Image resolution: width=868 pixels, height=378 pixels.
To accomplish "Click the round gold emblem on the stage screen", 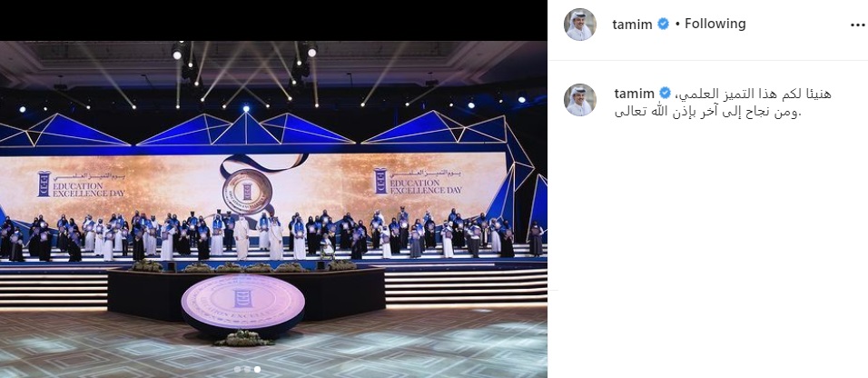I will coord(247,192).
